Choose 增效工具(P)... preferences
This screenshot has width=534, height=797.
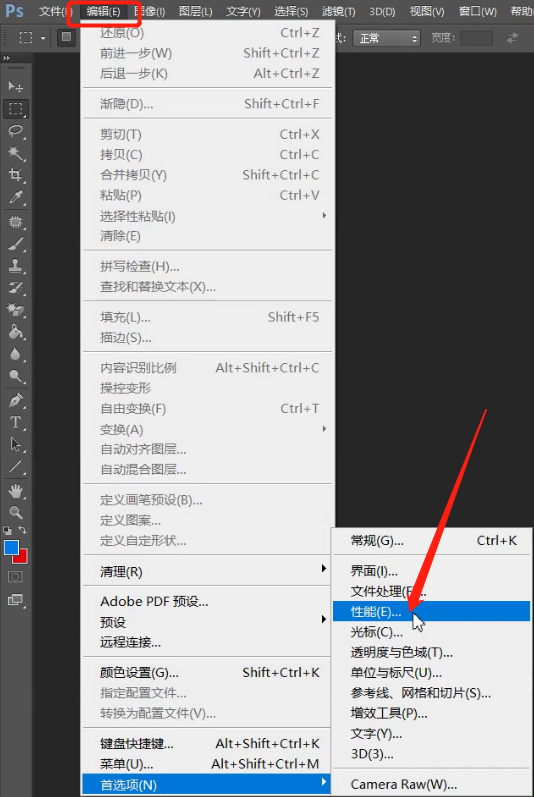[431, 713]
